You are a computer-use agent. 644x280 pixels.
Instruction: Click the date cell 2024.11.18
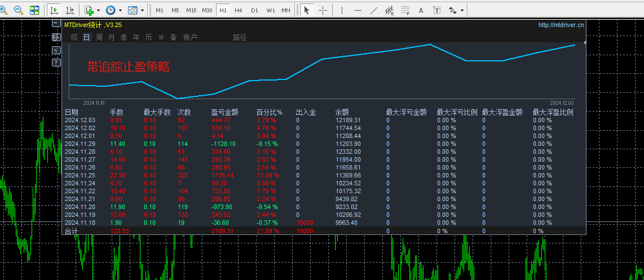(80, 223)
